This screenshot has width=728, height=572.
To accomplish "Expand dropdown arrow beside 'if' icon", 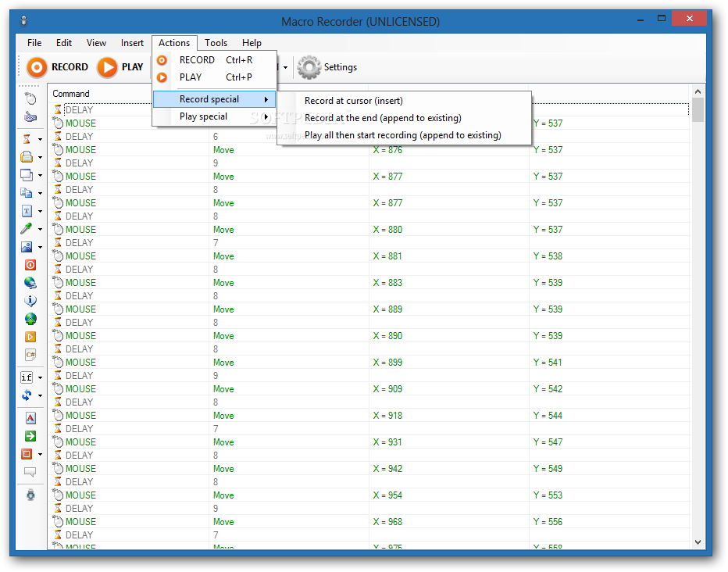I will point(40,378).
